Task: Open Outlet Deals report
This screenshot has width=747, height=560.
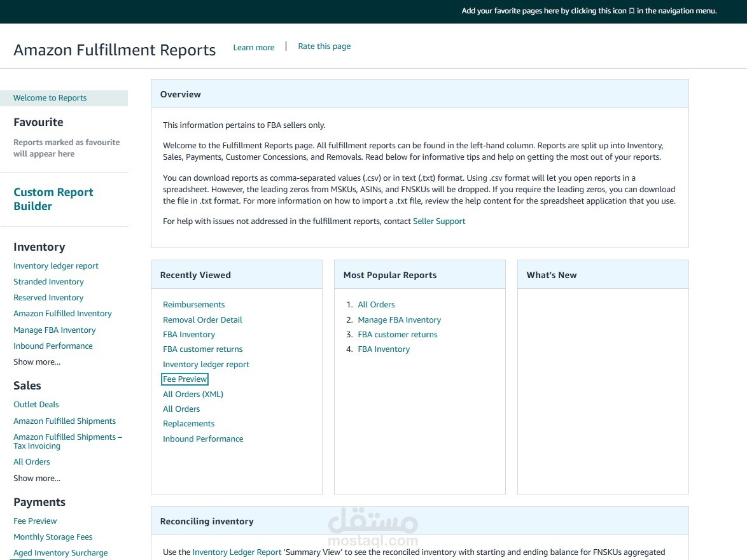Action: pos(36,405)
